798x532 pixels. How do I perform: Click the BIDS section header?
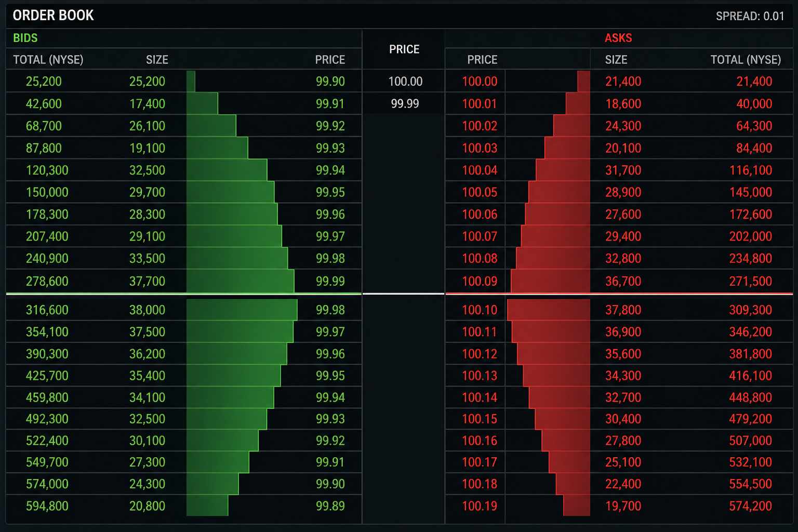(x=25, y=38)
